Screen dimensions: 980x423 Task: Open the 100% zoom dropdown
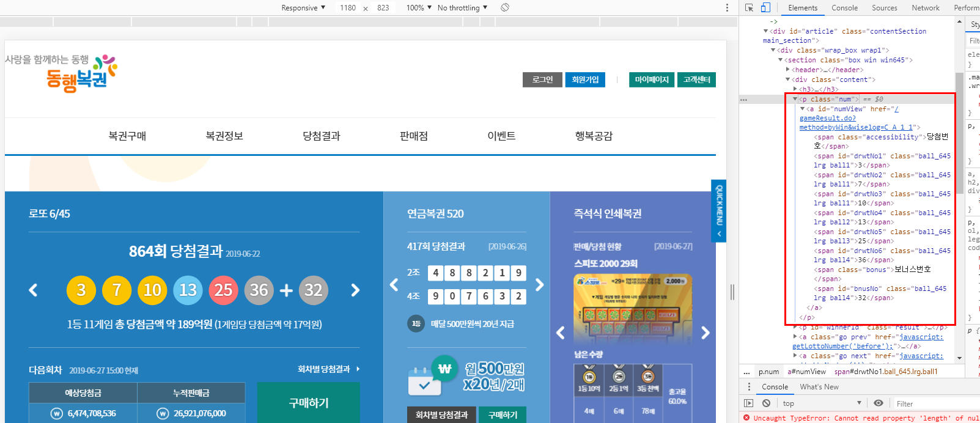point(419,8)
